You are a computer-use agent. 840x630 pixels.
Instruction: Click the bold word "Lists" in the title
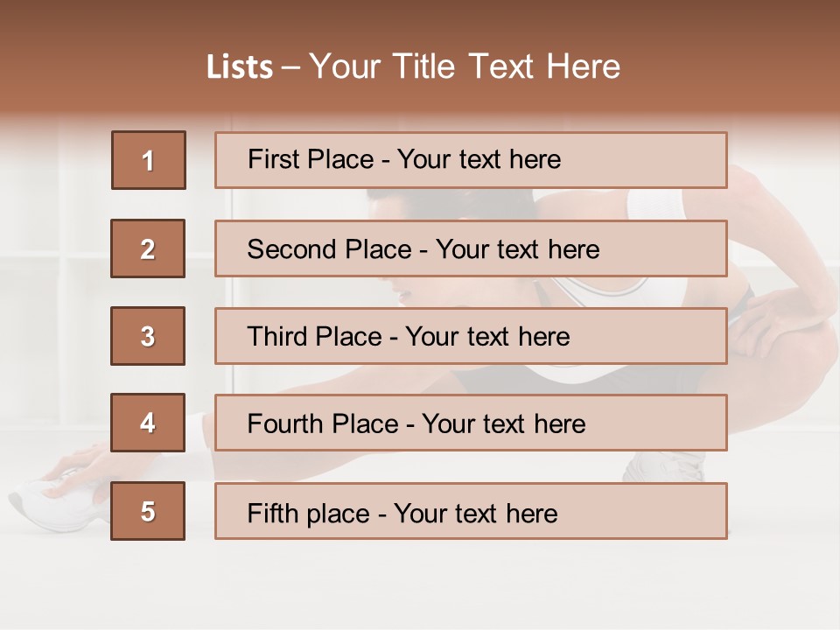[x=240, y=67]
